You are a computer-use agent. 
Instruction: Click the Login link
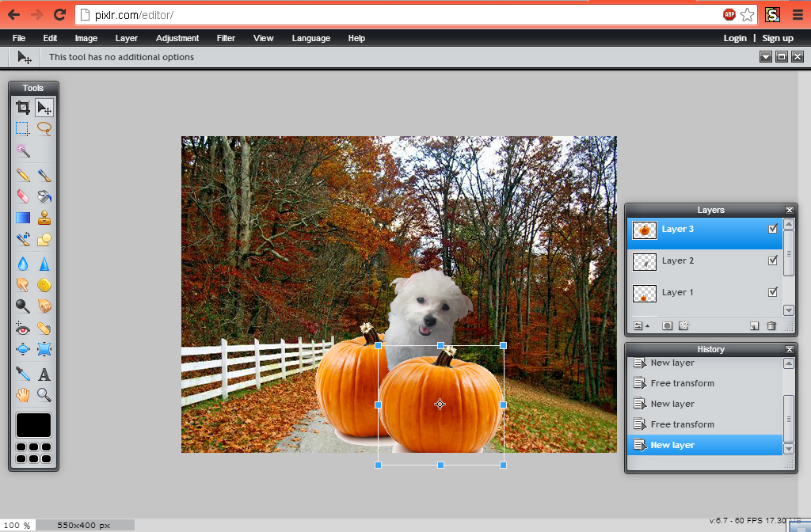(735, 38)
